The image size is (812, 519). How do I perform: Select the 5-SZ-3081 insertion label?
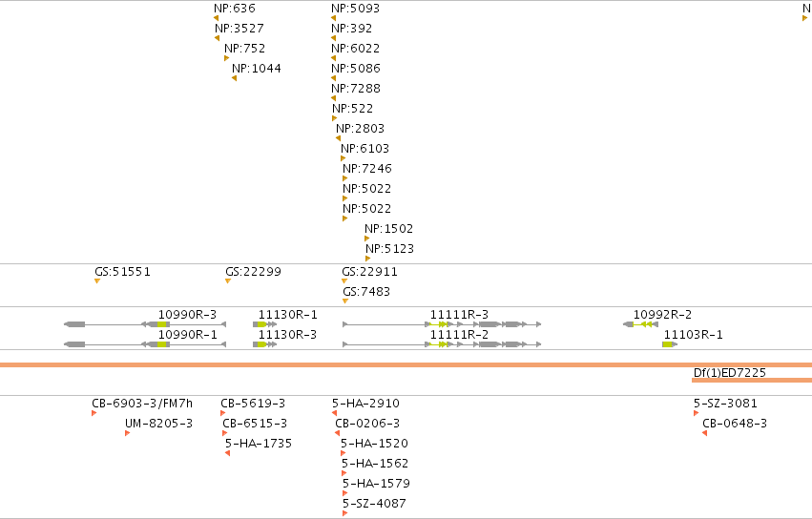pyautogui.click(x=725, y=403)
